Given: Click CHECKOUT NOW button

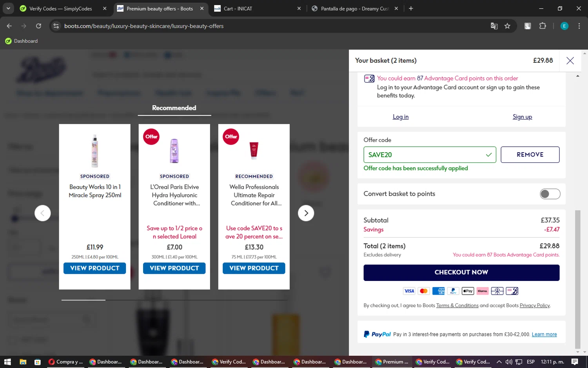Looking at the screenshot, I should [x=461, y=272].
